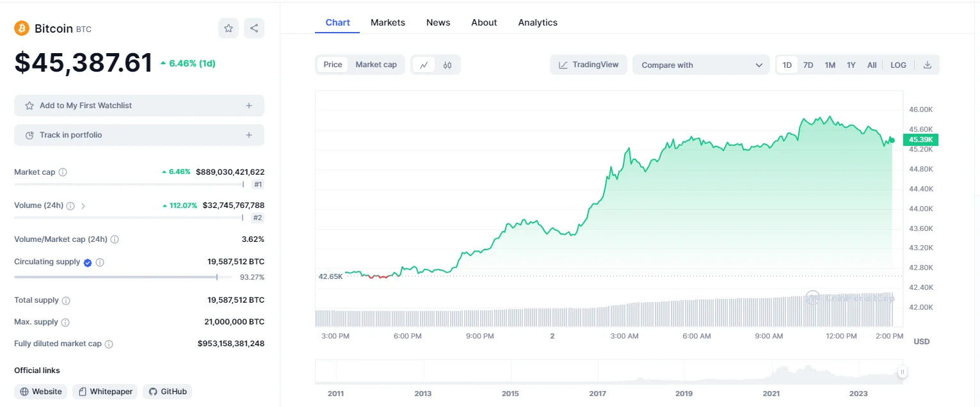The image size is (980, 407).
Task: Select the Market cap chart toggle
Action: coord(376,65)
